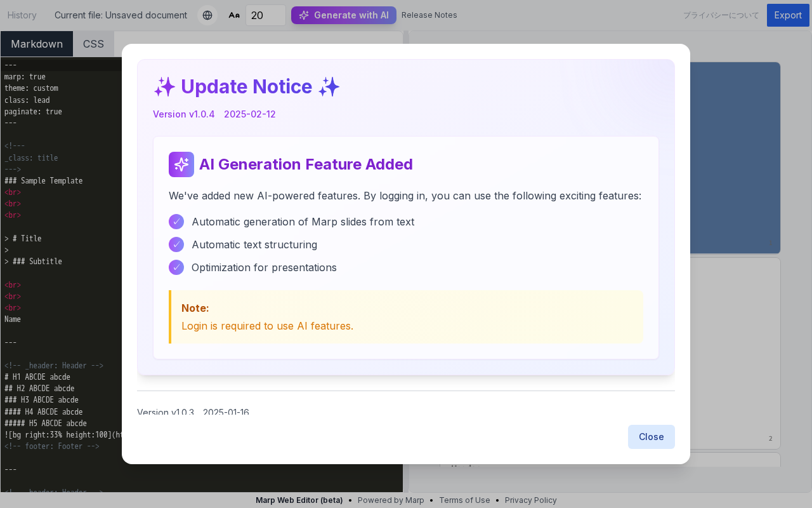Click the '# H1 ABCDE abcde' editor line
Image resolution: width=812 pixels, height=508 pixels.
37,377
